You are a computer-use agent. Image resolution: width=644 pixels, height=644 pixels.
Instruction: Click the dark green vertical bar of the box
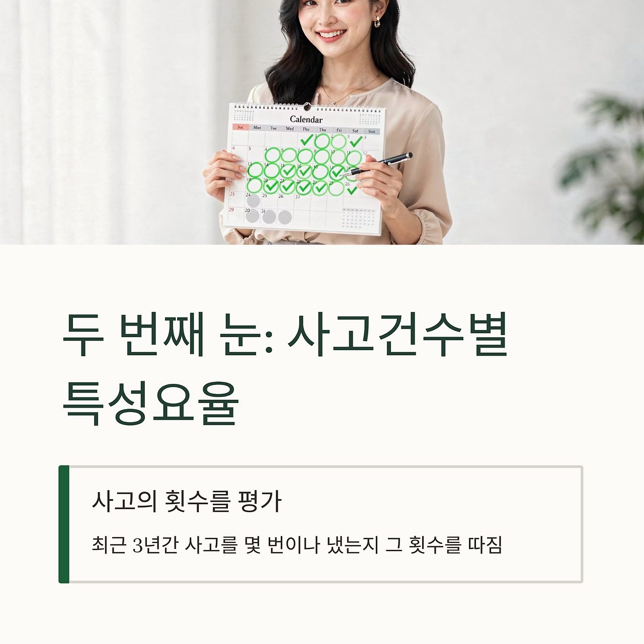tap(64, 524)
